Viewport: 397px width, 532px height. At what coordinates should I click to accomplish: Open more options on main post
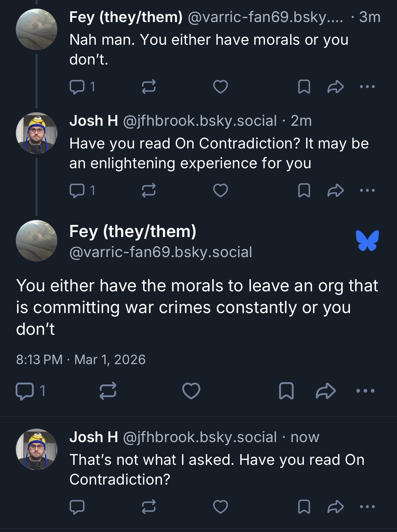click(x=365, y=391)
